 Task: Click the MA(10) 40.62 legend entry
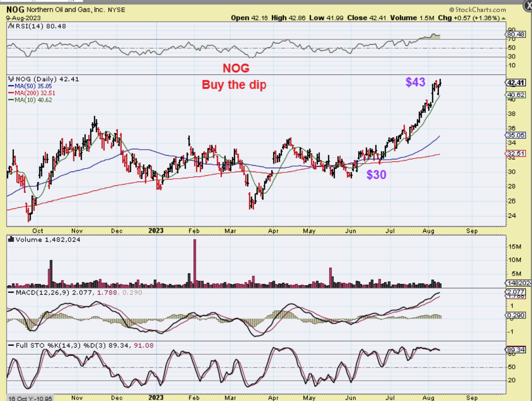(30, 100)
